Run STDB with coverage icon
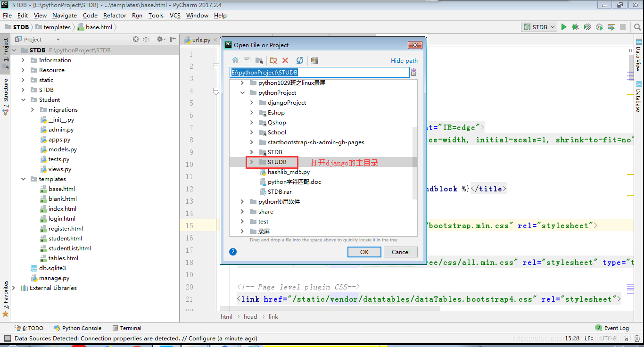 pyautogui.click(x=588, y=27)
